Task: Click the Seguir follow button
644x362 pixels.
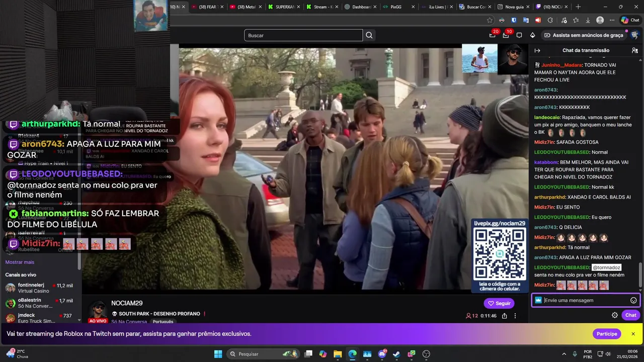Action: point(499,303)
